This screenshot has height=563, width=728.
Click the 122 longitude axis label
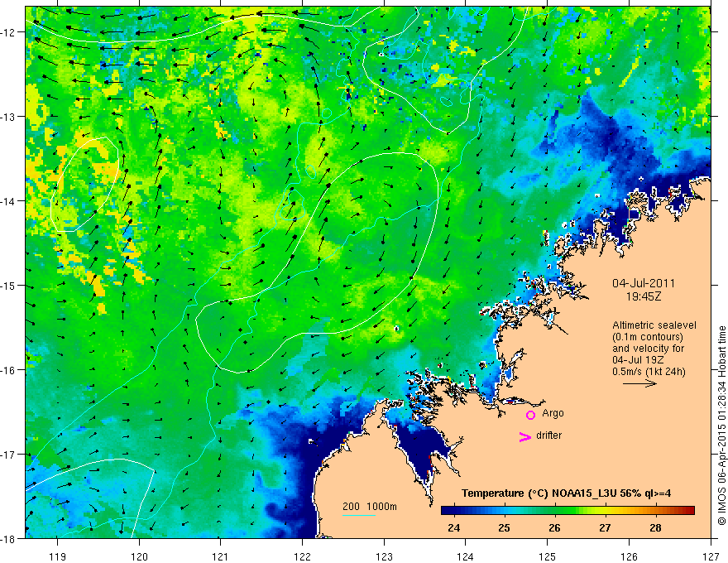pyautogui.click(x=302, y=556)
